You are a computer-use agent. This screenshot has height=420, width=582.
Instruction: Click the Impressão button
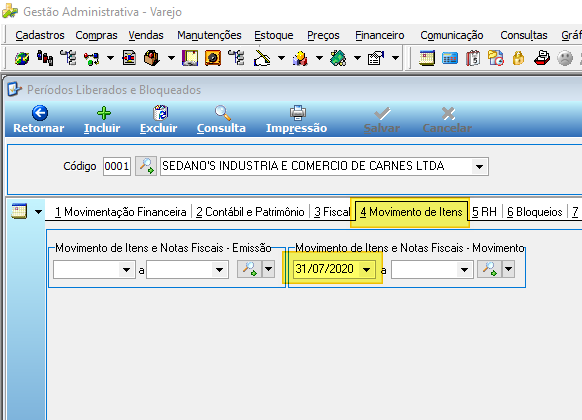click(x=297, y=119)
